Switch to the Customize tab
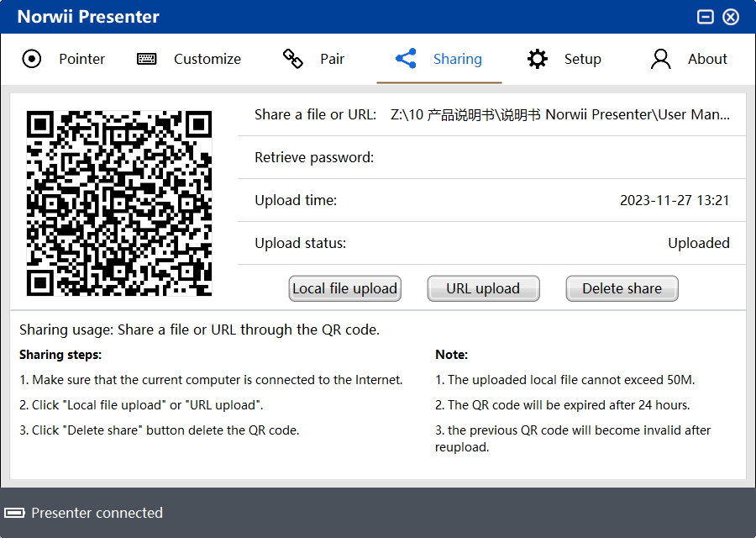Image resolution: width=756 pixels, height=538 pixels. 189,59
